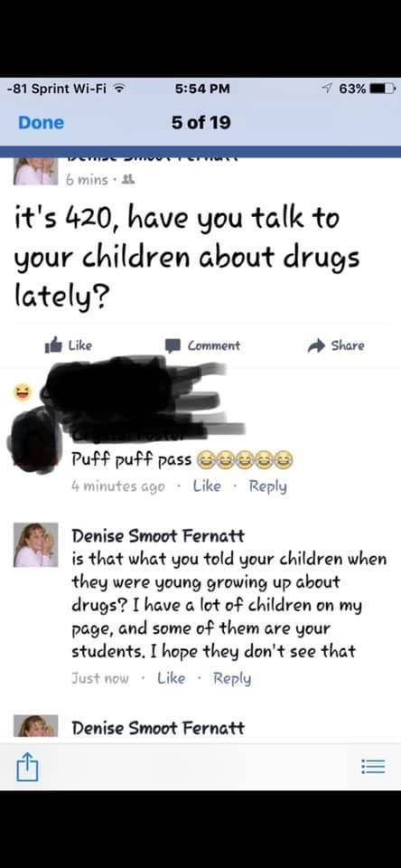
Task: Tap the Share arrow icon
Action: pyautogui.click(x=316, y=346)
